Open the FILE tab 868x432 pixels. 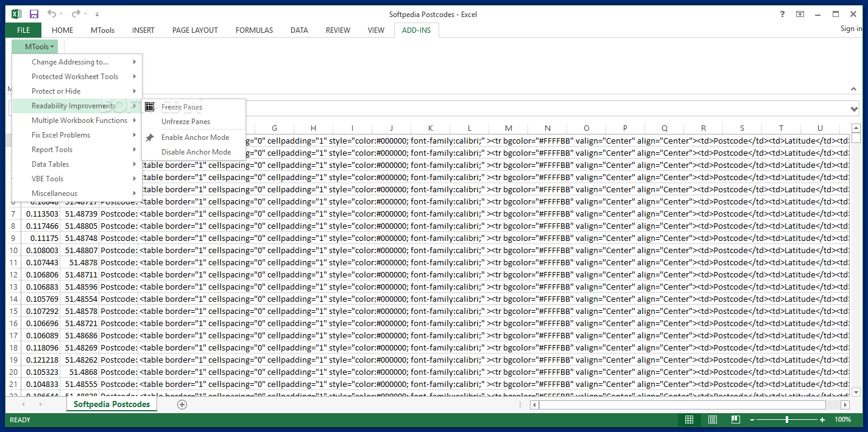click(x=23, y=30)
